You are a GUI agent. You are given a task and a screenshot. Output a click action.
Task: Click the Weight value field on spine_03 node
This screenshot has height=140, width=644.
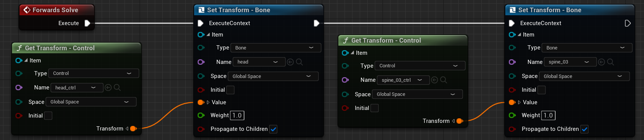548,115
